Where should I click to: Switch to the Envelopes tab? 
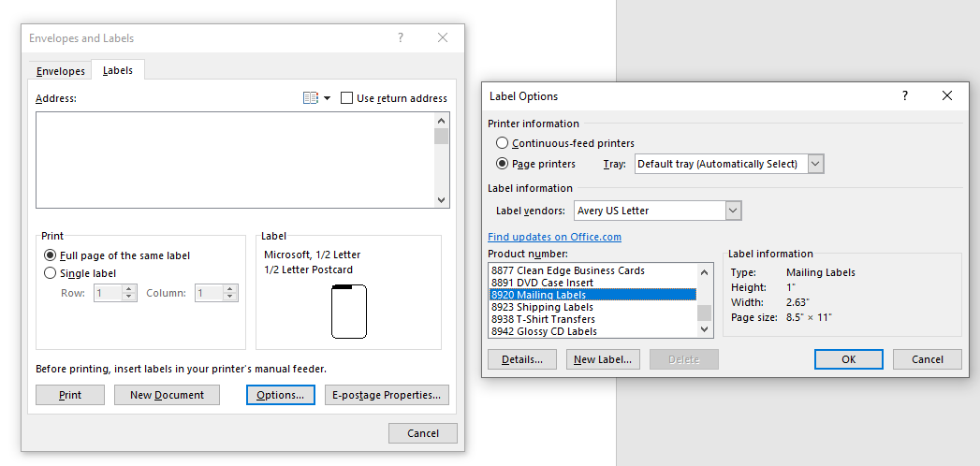point(61,71)
